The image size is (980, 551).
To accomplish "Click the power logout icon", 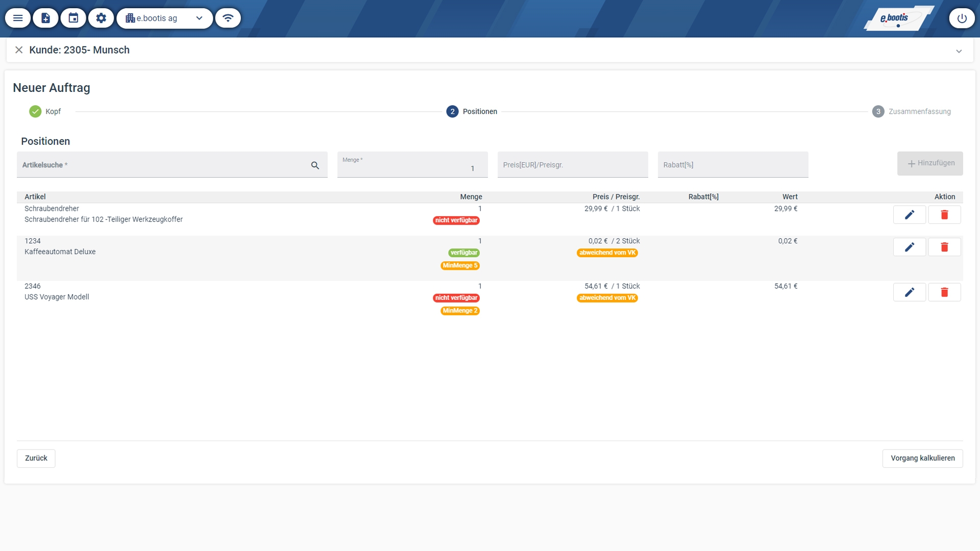I will [962, 18].
